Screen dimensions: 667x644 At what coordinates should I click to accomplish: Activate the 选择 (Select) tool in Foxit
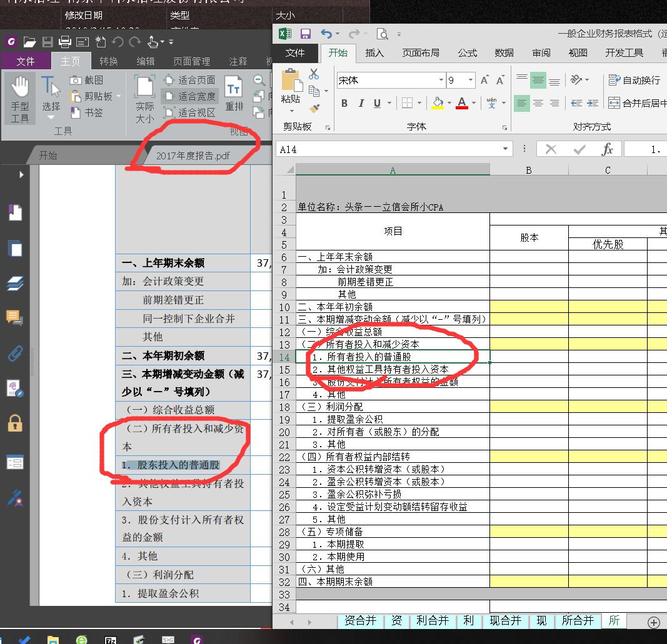[x=50, y=94]
